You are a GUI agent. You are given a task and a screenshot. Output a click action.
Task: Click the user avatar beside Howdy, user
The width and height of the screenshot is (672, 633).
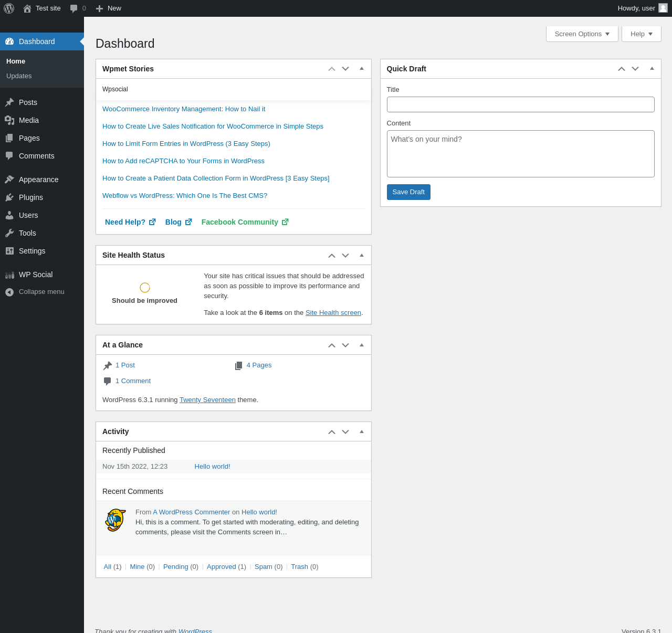click(663, 8)
